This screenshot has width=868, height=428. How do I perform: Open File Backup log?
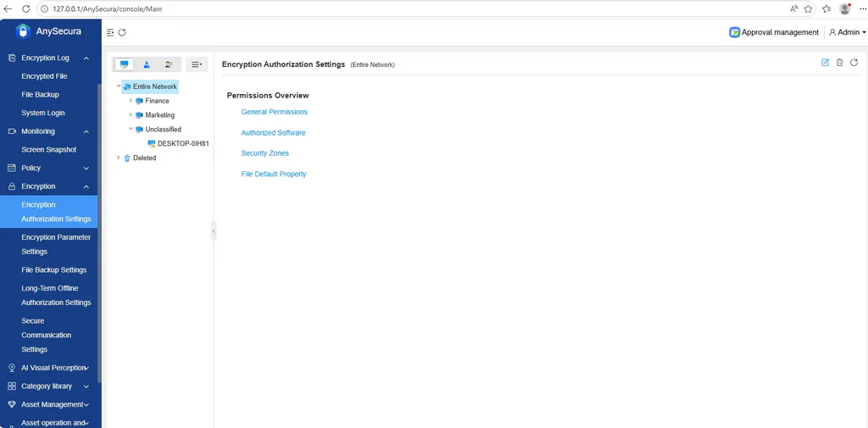point(40,95)
